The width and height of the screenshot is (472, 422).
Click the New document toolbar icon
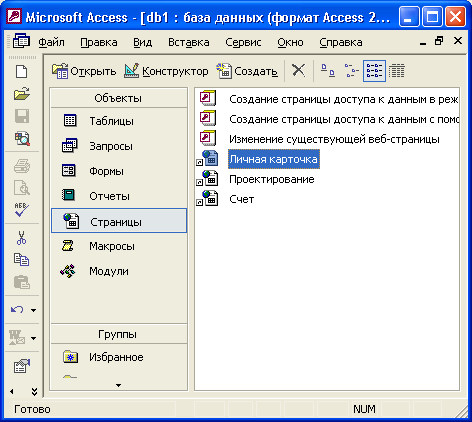point(22,72)
